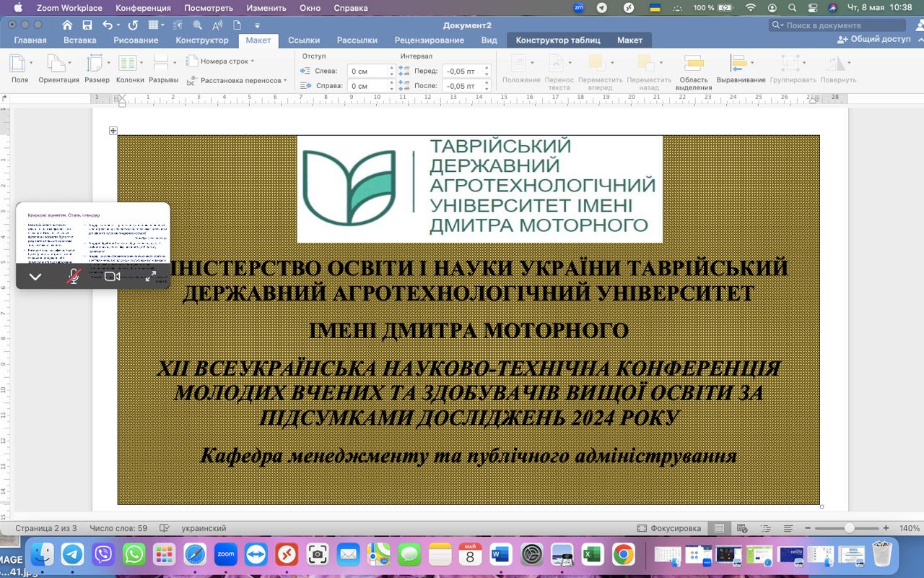Click the Home icon in the quick toolbar
The height and width of the screenshot is (578, 924).
point(67,25)
